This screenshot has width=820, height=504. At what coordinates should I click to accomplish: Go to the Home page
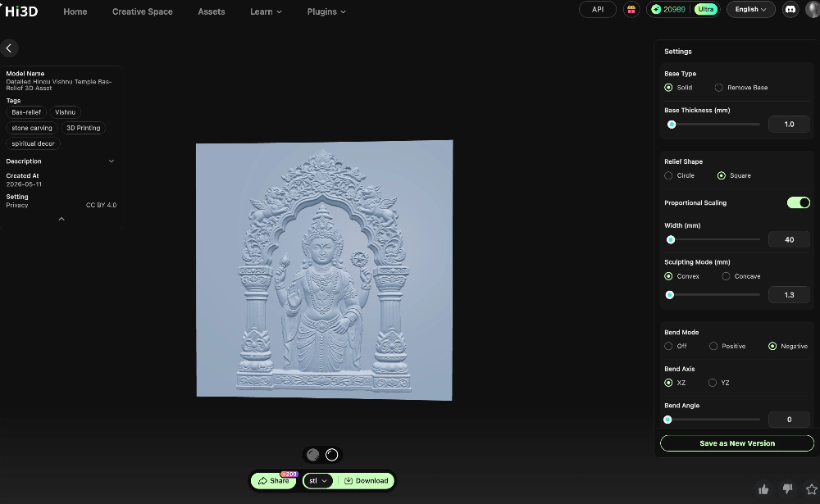click(75, 11)
